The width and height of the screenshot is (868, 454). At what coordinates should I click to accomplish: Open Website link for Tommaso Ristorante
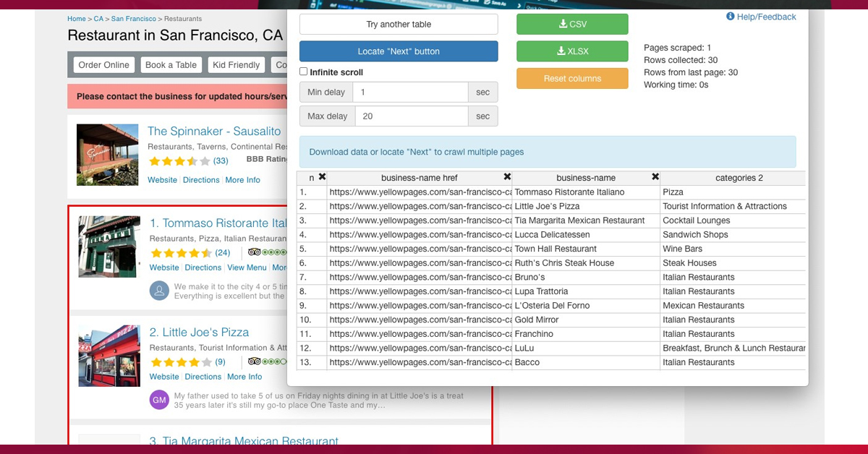tap(164, 267)
